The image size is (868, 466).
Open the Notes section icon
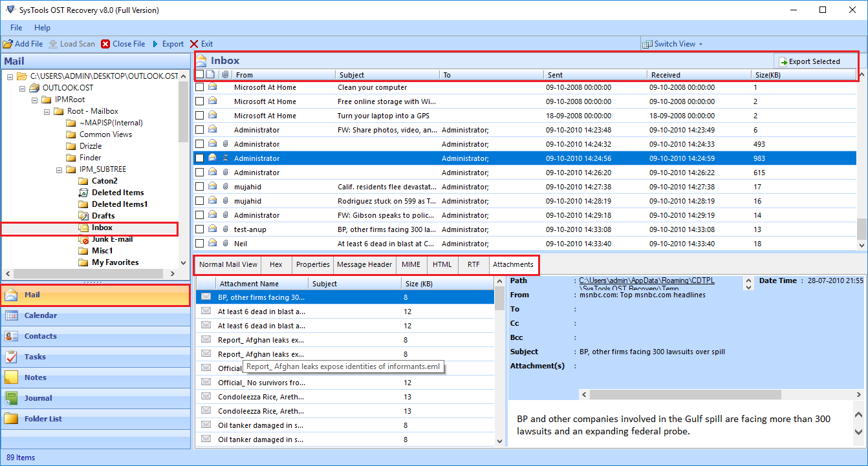point(12,377)
